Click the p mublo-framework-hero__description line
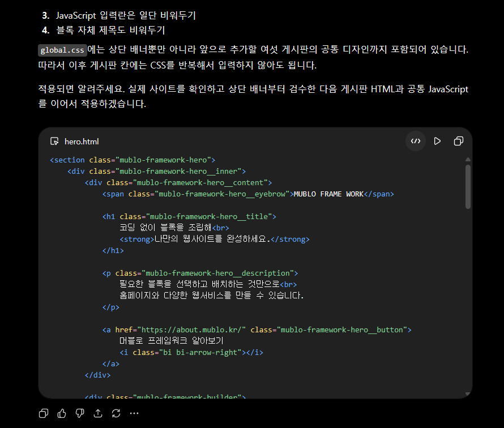This screenshot has width=504, height=428. (x=200, y=273)
